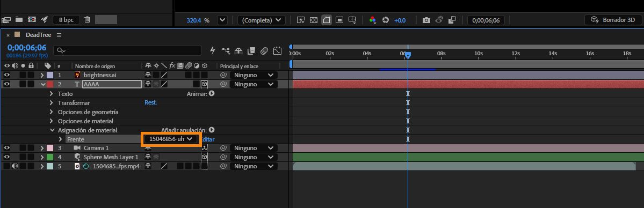The width and height of the screenshot is (644, 208).
Task: Hide the brightness.ai layer
Action: [6, 75]
